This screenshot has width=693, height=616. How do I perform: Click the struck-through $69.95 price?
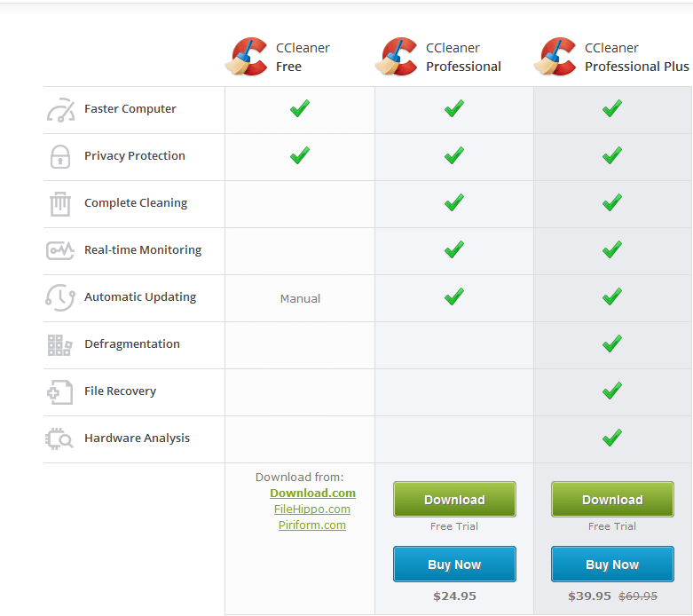(638, 596)
